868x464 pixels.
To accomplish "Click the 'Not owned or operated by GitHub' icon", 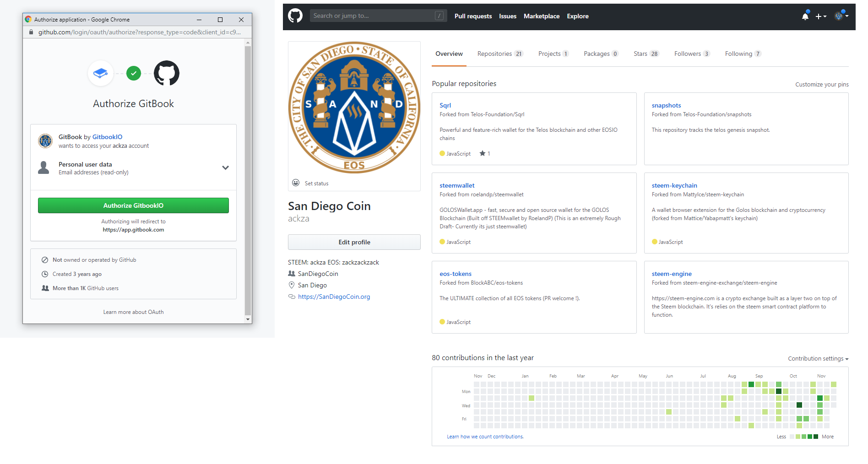I will (45, 260).
